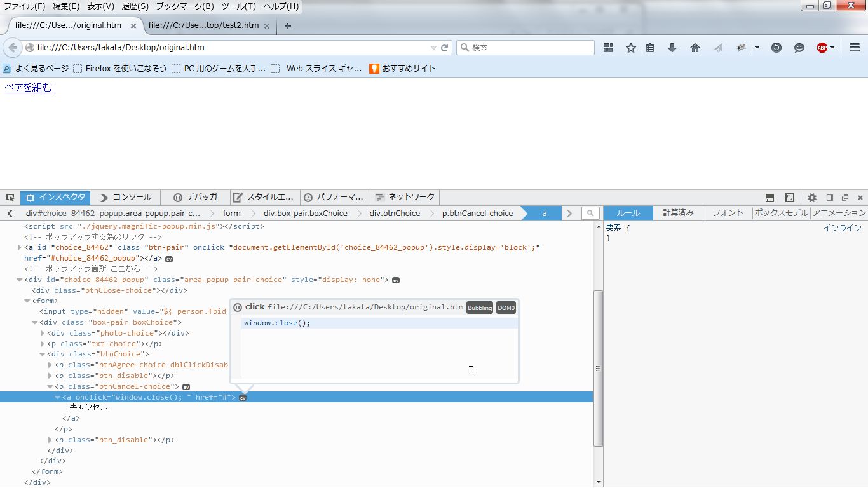Screen dimensions: 868x488
Task: Open devtools in a separate window icon
Action: [845, 198]
